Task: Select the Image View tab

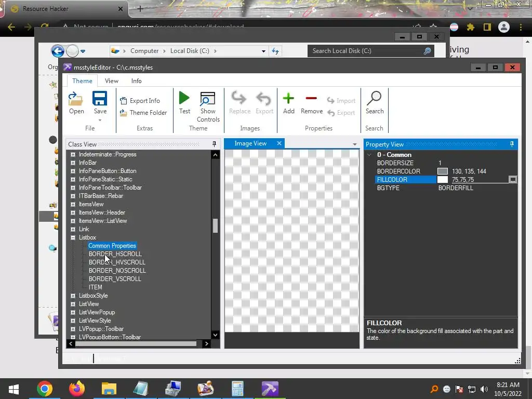Action: [250, 143]
